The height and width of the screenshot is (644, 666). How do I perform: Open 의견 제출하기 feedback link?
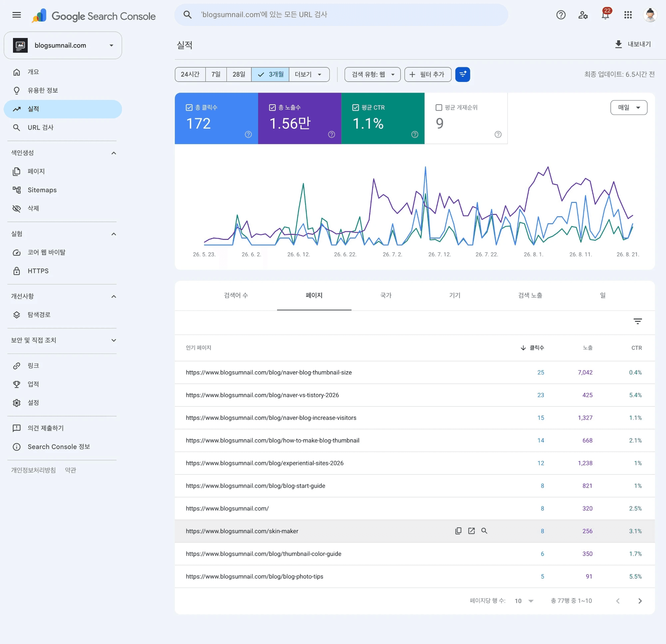pos(63,428)
